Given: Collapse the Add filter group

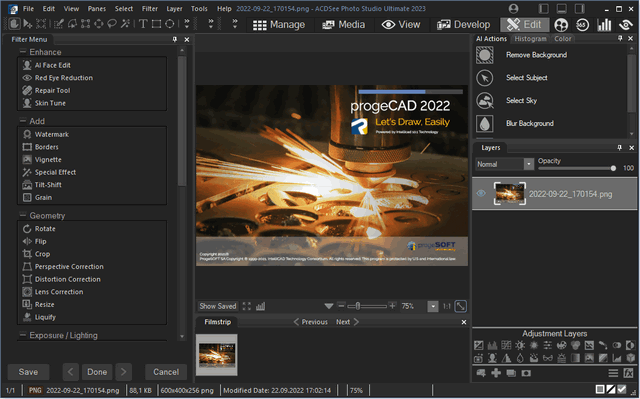Looking at the screenshot, I should [23, 121].
